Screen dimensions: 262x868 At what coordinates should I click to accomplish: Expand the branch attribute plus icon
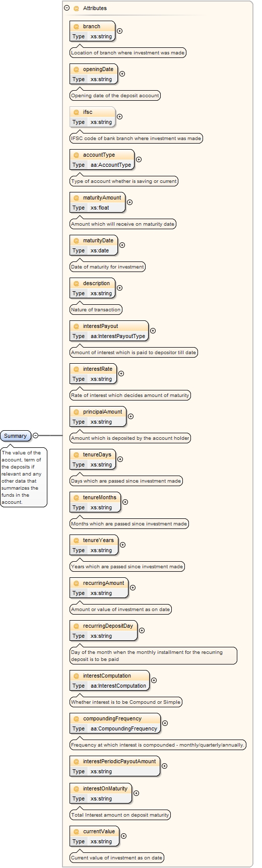pyautogui.click(x=119, y=31)
